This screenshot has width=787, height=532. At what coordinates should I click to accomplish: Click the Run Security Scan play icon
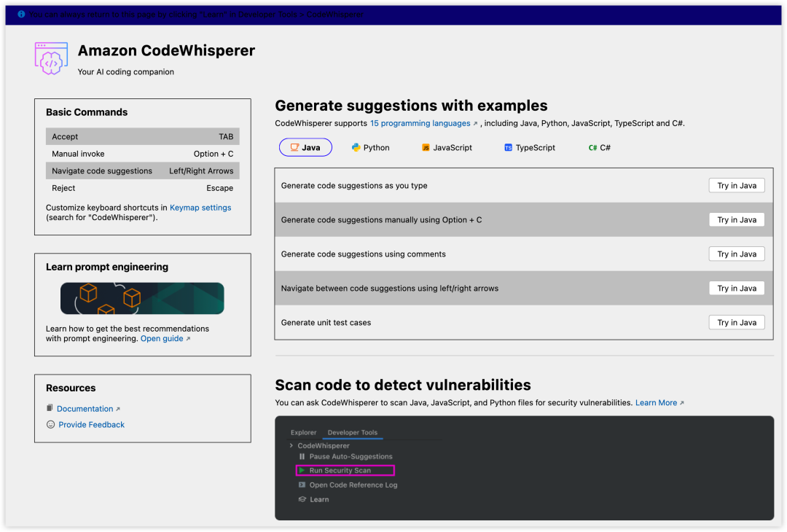pos(302,471)
